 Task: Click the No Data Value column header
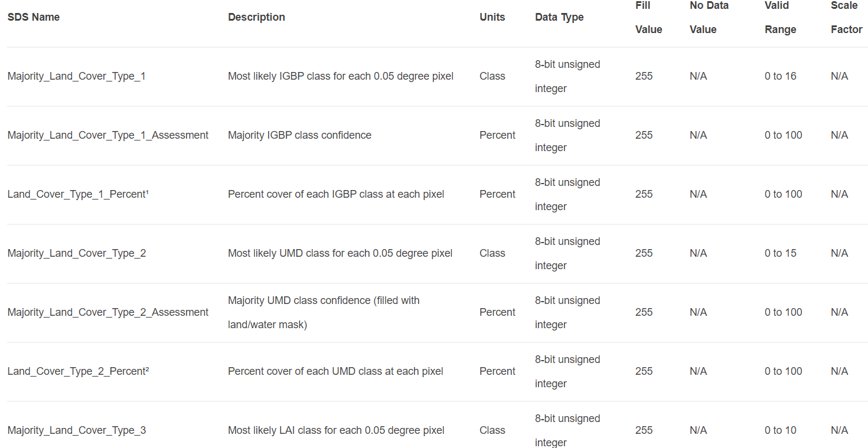coord(709,17)
